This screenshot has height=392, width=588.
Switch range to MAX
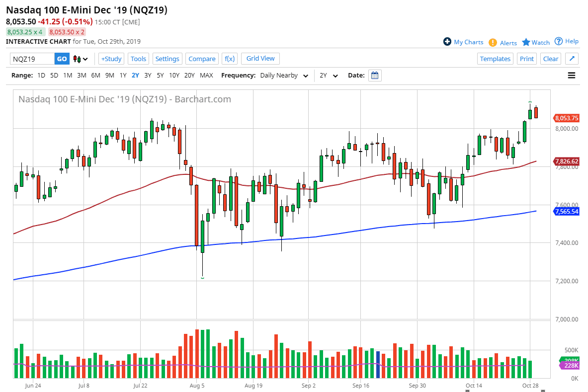206,76
